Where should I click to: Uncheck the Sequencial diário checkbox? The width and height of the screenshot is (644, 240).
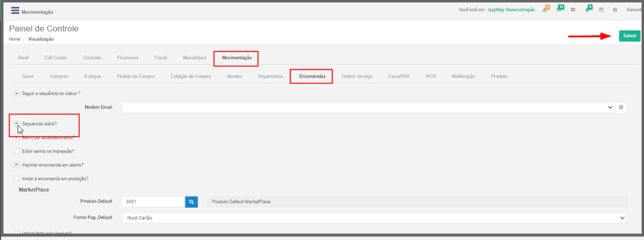tap(16, 123)
